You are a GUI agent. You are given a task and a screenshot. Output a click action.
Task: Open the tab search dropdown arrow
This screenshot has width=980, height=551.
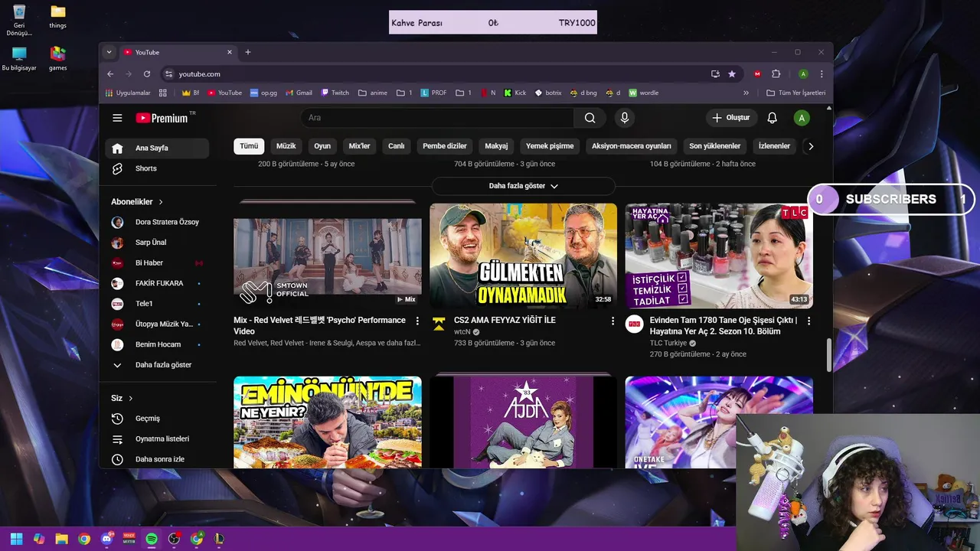click(109, 52)
